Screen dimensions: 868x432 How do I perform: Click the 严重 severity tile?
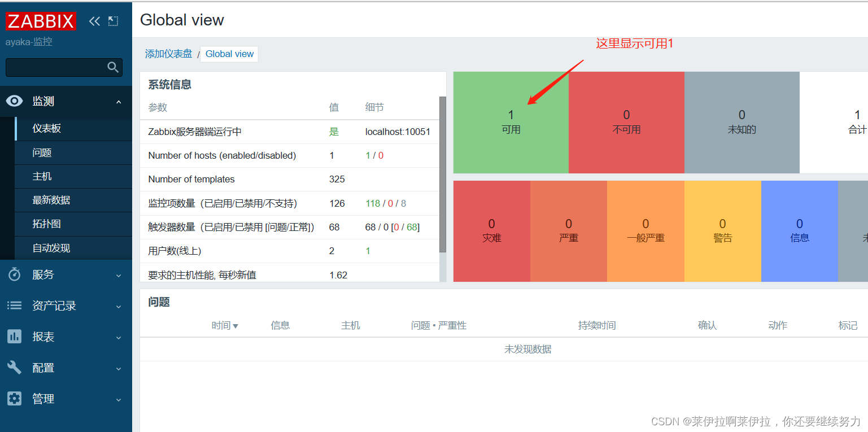click(569, 231)
